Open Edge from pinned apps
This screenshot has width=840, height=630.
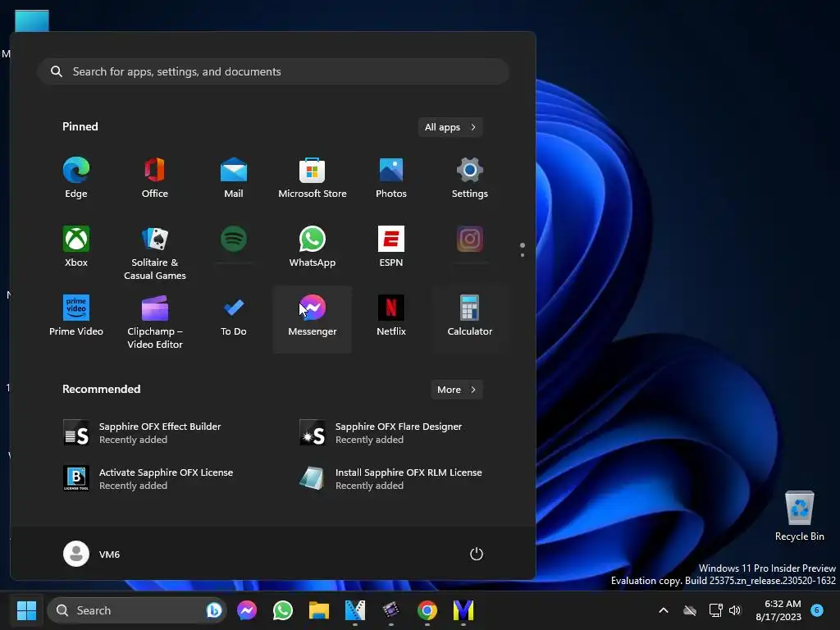click(76, 178)
